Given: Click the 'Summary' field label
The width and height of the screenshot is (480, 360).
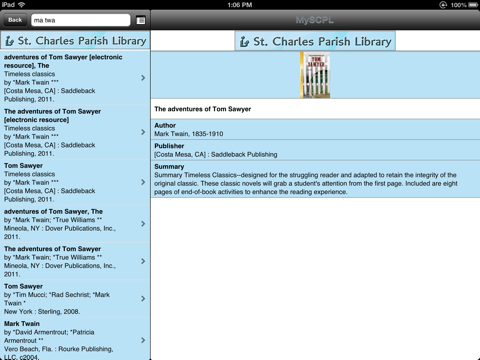Looking at the screenshot, I should coord(169,167).
